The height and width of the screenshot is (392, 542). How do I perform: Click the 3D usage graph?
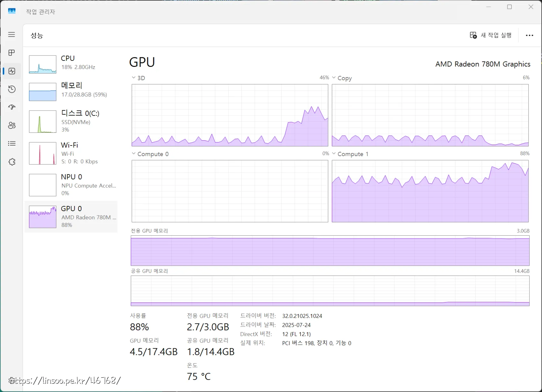pyautogui.click(x=230, y=115)
